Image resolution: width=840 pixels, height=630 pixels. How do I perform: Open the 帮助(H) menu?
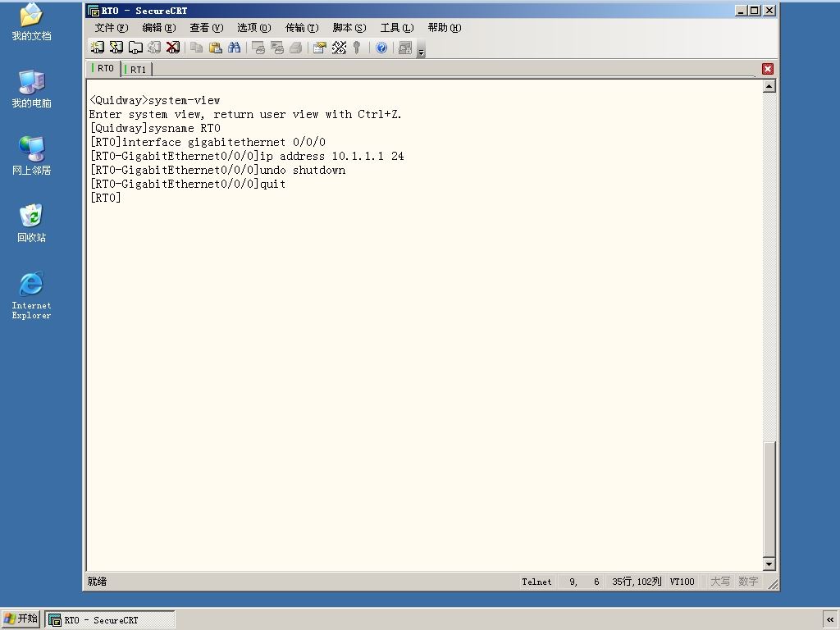445,27
